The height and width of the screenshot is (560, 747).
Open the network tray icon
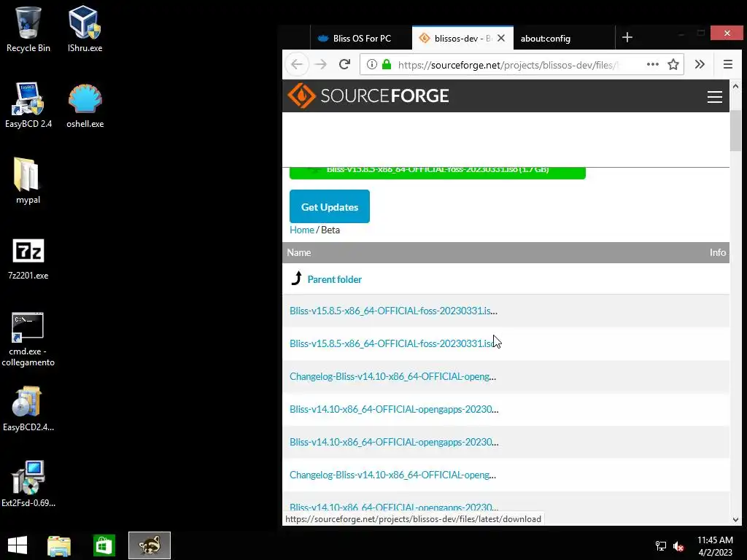(x=661, y=546)
